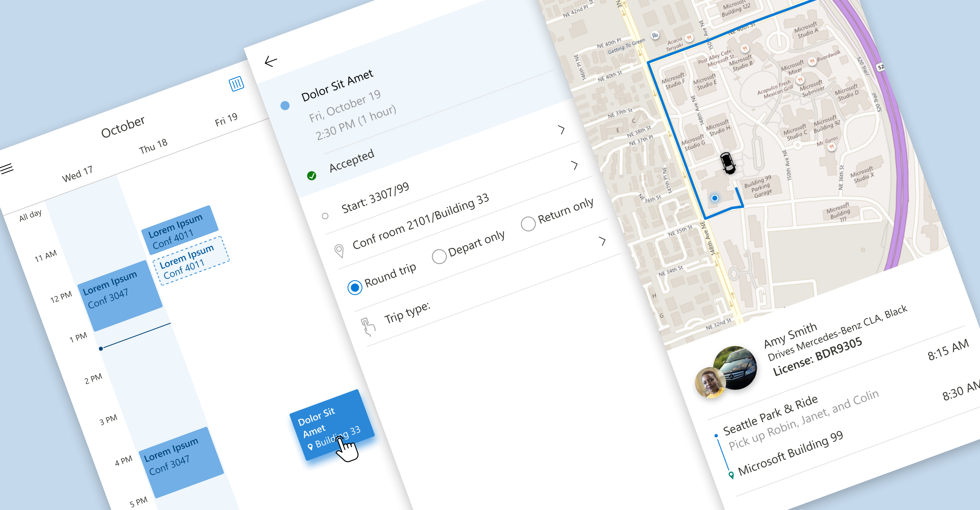Click the Seattle Park & Ride stop
This screenshot has width=980, height=510.
(x=770, y=415)
